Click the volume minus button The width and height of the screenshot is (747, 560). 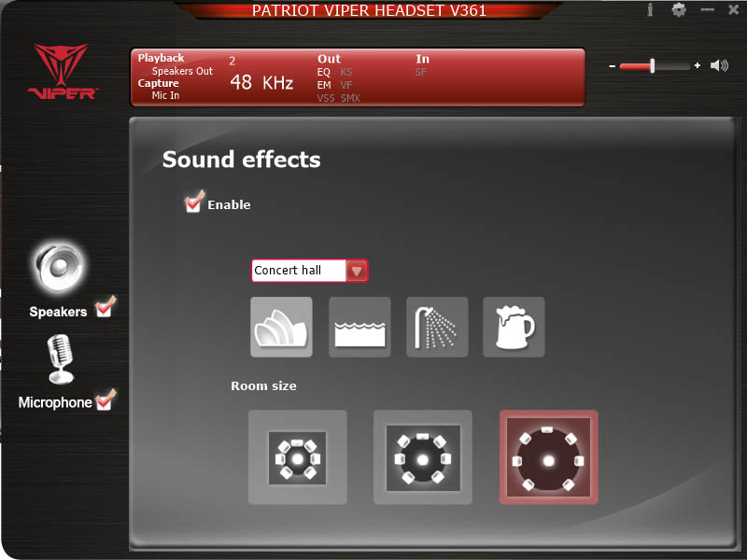click(x=613, y=66)
